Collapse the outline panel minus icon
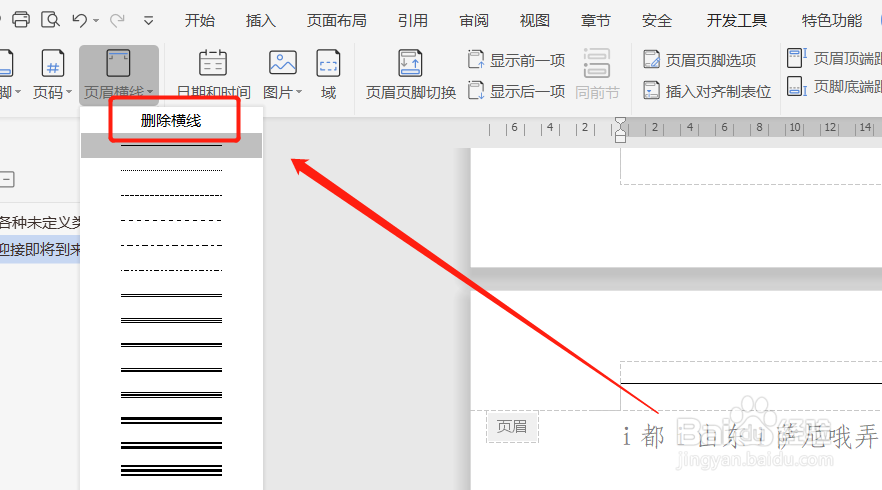Screen dimensions: 882x490 [7, 179]
